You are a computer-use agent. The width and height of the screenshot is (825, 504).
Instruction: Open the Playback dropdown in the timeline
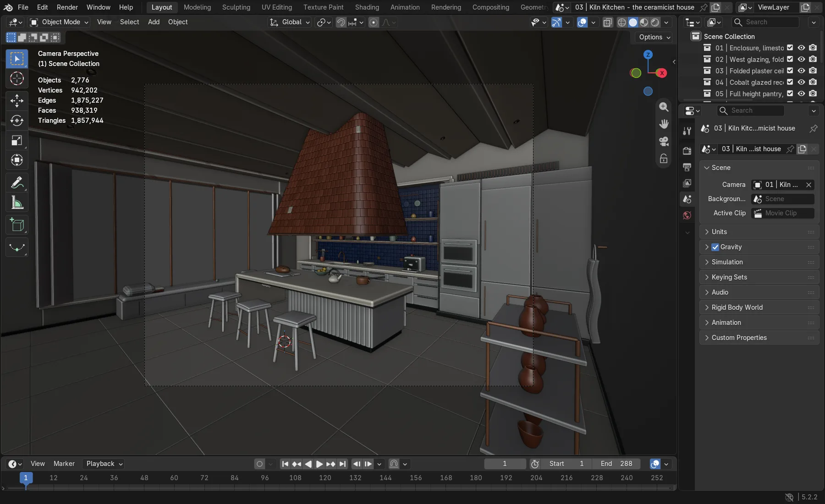point(104,464)
